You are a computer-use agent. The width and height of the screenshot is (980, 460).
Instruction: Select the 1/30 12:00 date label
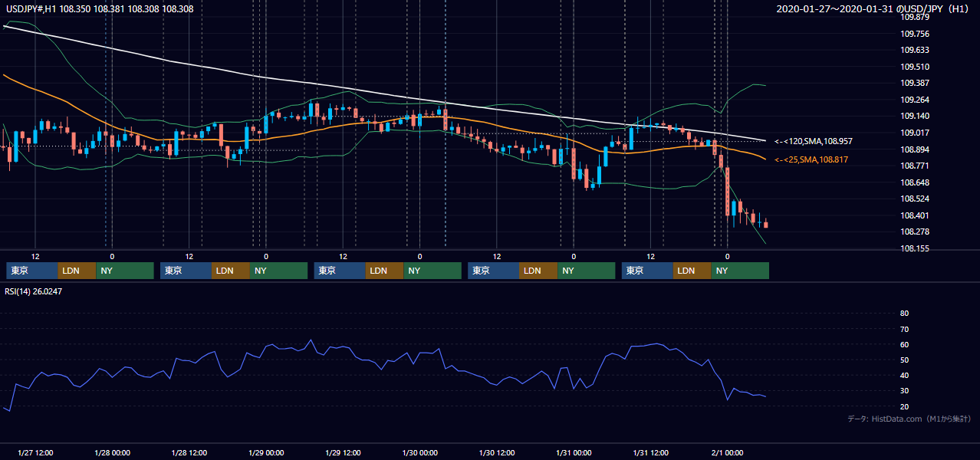[497, 453]
